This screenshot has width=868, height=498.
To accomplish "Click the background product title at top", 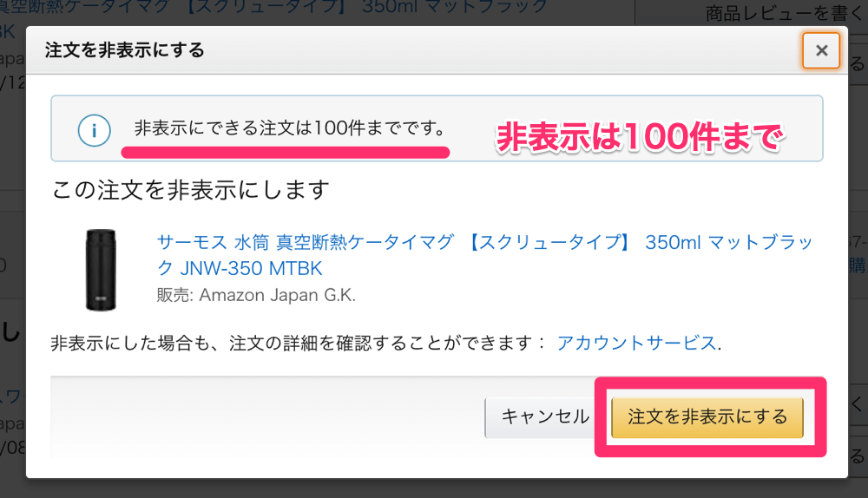I will click(x=274, y=7).
